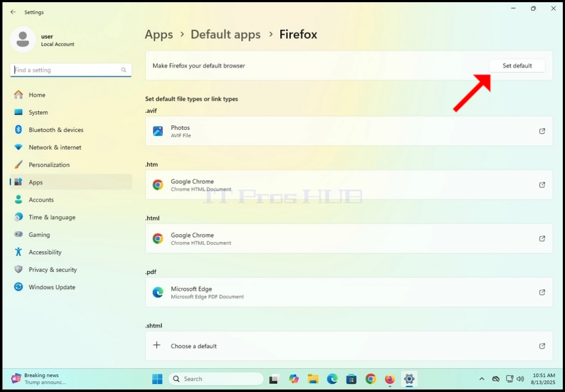Open the Breaking news widget
Image resolution: width=565 pixels, height=392 pixels.
[x=39, y=379]
